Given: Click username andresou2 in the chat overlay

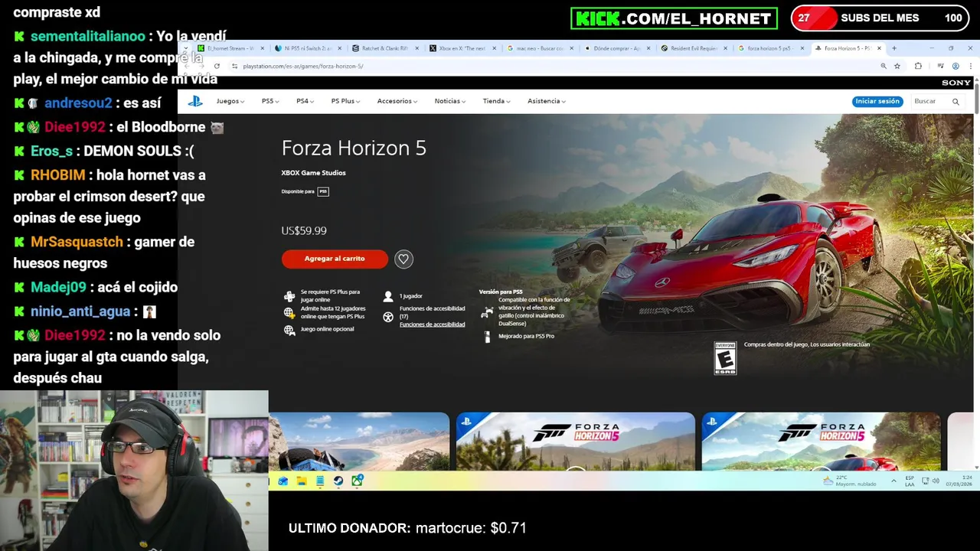Looking at the screenshot, I should 78,103.
